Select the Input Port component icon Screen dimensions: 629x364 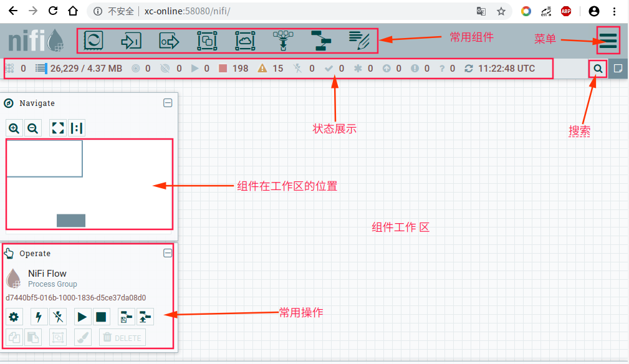tap(131, 41)
